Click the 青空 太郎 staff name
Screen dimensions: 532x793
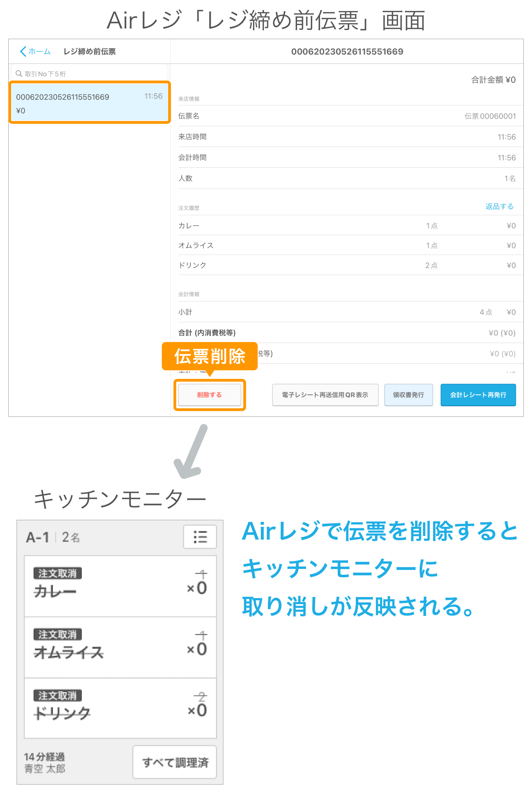pyautogui.click(x=44, y=769)
